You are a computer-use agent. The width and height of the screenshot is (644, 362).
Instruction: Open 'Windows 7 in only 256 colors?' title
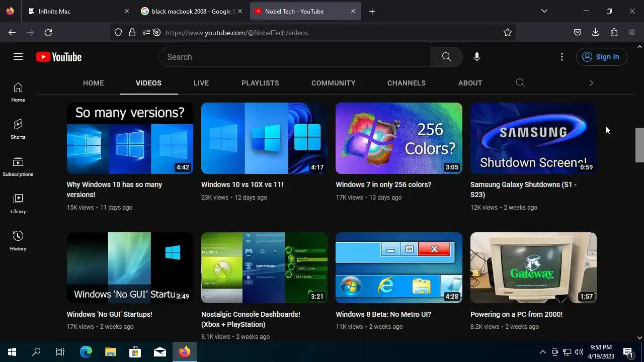[x=383, y=185]
